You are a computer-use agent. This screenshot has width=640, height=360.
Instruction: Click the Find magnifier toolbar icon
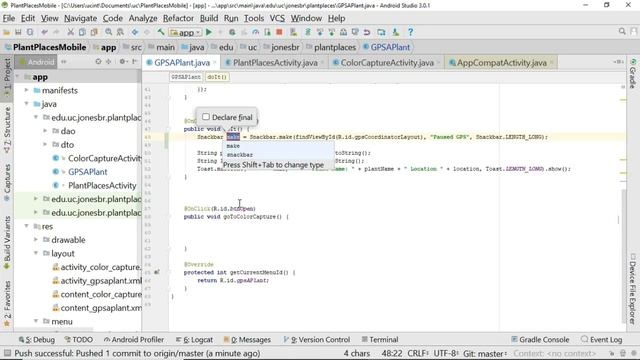(109, 32)
